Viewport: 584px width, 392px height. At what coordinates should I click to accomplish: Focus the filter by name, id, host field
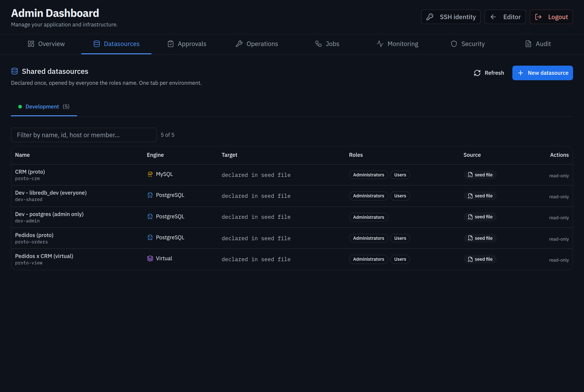(84, 135)
